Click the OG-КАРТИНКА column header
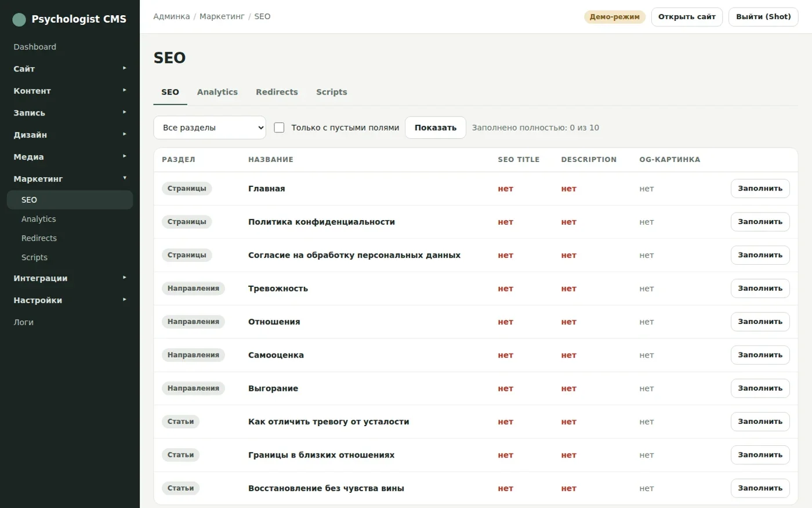 670,160
